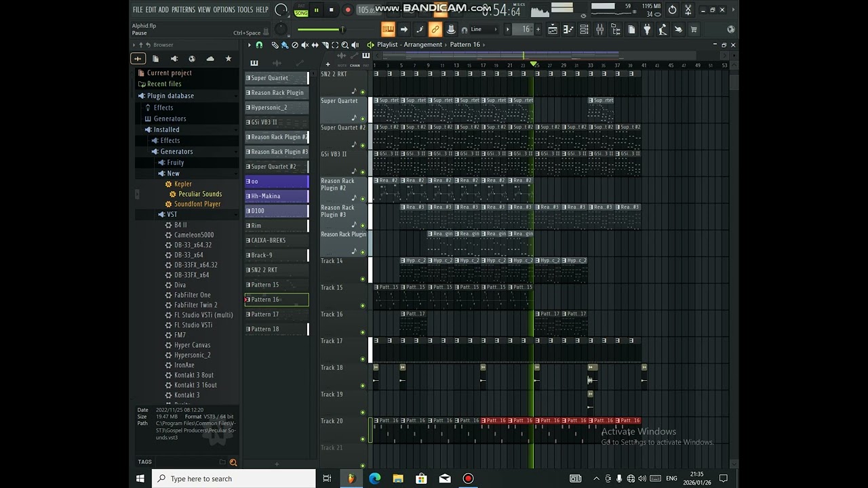
Task: Toggle the playlist snap magnet icon
Action: pos(259,45)
